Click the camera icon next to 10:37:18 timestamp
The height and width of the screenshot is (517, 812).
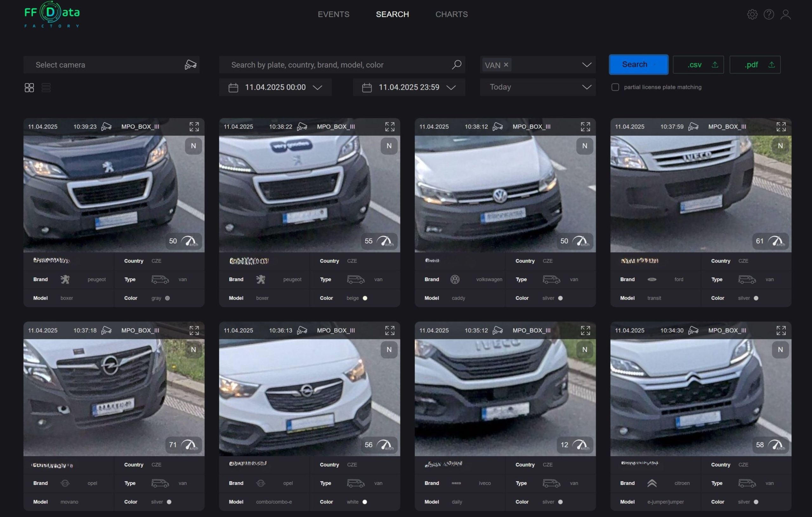(106, 330)
